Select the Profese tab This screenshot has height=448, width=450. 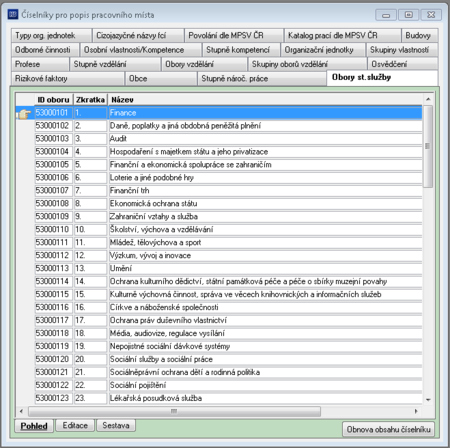40,64
